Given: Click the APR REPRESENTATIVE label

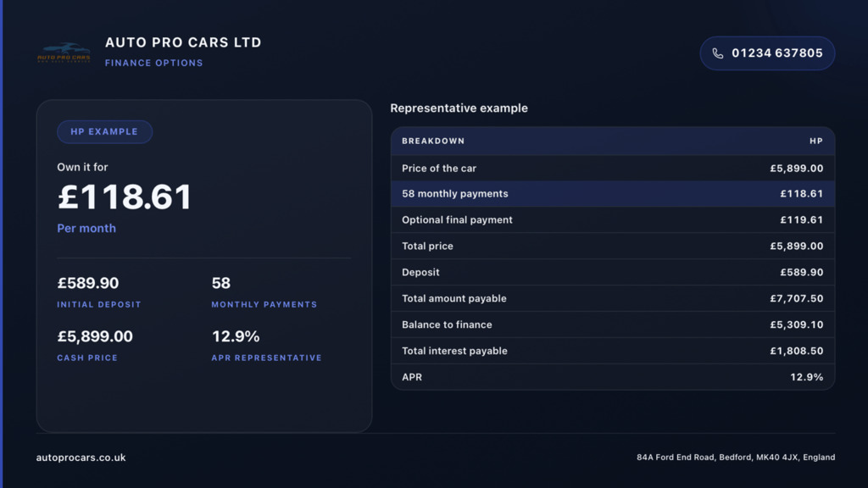Looking at the screenshot, I should [266, 358].
